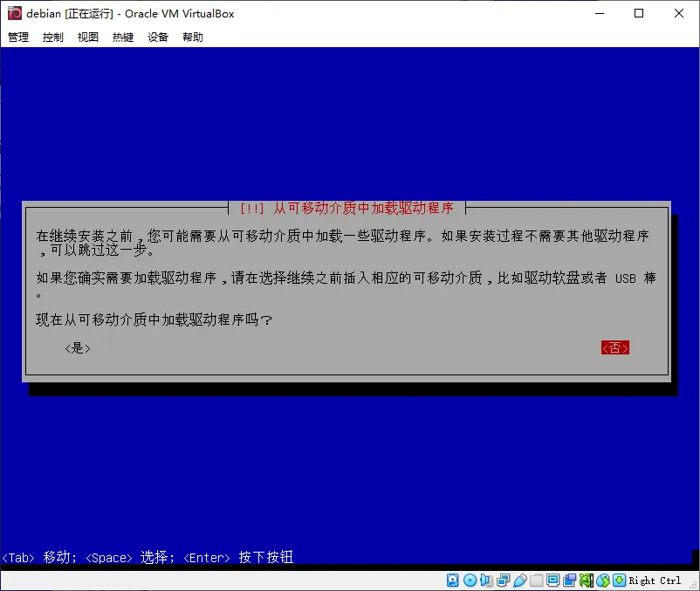
Task: Click the dialog title 从可移动介质中加载驱动程序
Action: (x=363, y=208)
